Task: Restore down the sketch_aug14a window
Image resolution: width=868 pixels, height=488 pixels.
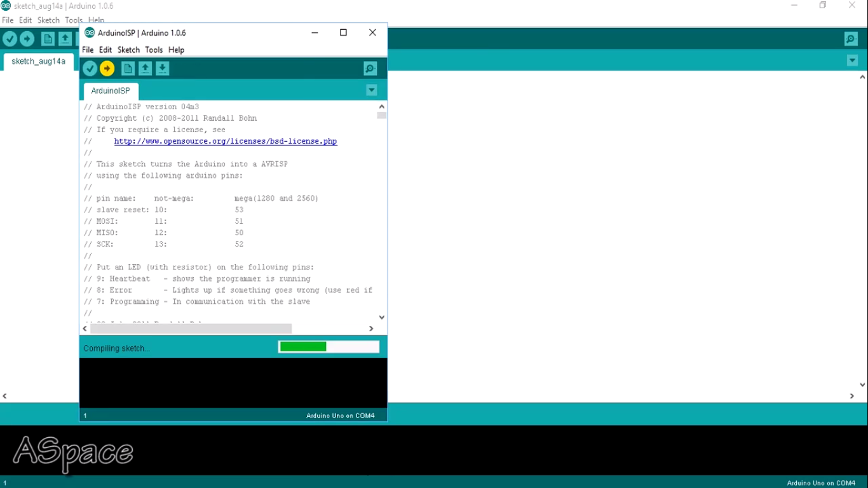Action: coord(823,5)
